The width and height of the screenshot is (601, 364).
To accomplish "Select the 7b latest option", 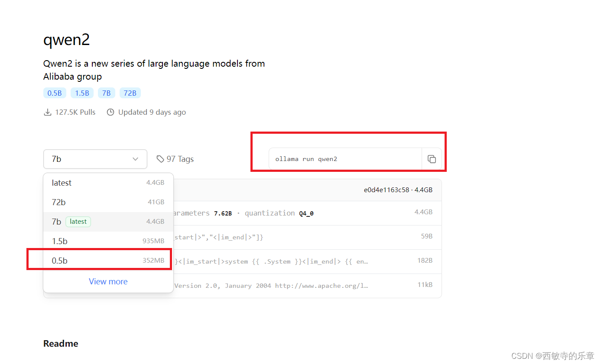I will 108,222.
